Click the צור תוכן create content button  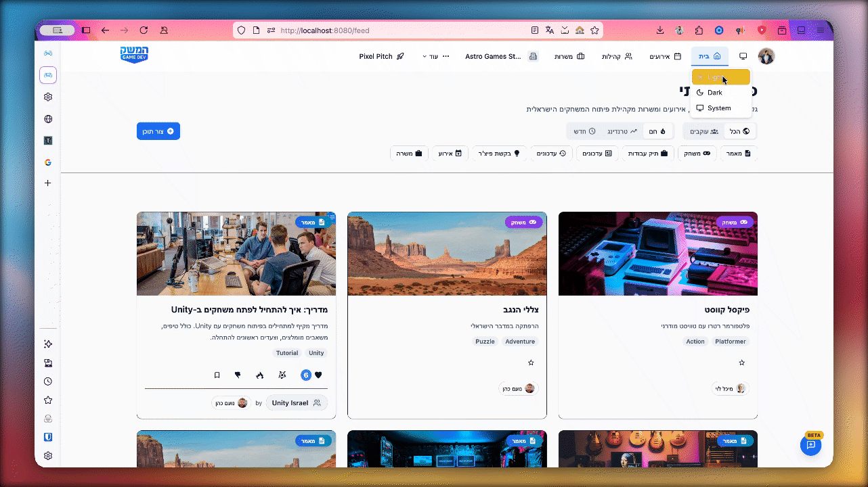pyautogui.click(x=158, y=131)
